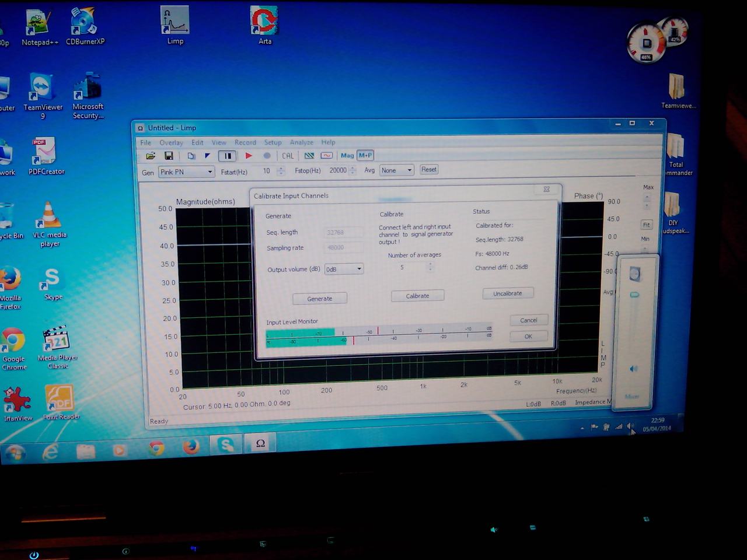747x560 pixels.
Task: Mute speakers via volume popup speaker icon
Action: pos(633,369)
